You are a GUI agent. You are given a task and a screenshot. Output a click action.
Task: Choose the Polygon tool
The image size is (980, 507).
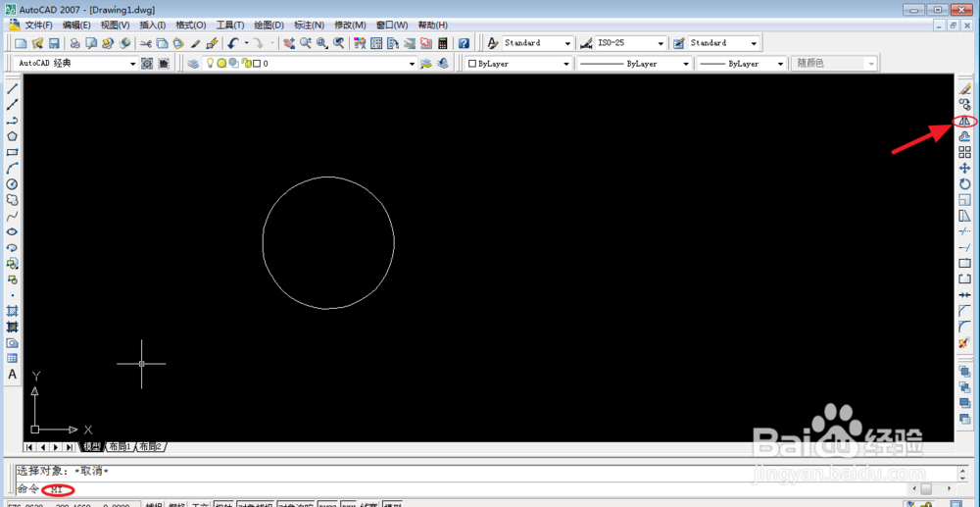pyautogui.click(x=12, y=136)
